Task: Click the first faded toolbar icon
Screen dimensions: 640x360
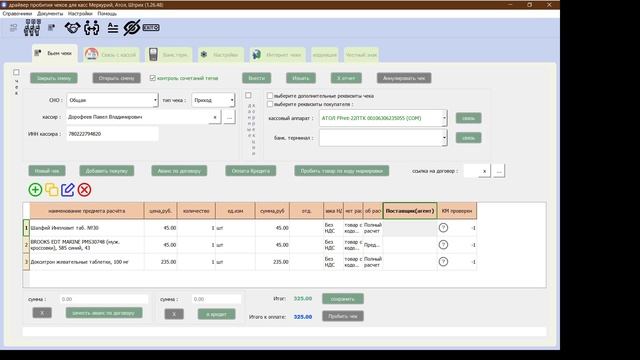Action: [x=13, y=28]
